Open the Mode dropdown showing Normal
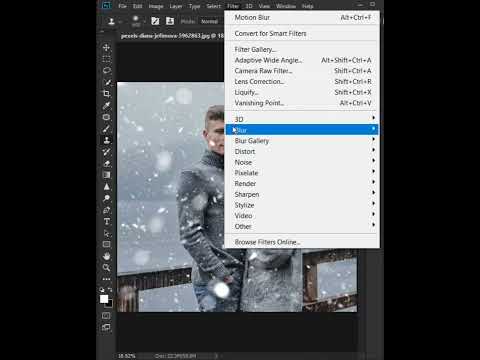Viewport: 480px width, 360px height. (x=209, y=21)
